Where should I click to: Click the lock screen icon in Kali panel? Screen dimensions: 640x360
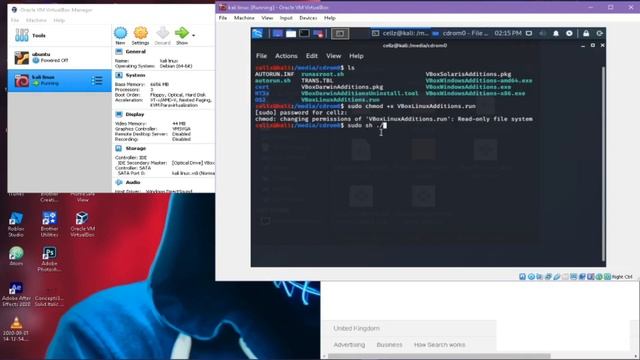point(586,33)
